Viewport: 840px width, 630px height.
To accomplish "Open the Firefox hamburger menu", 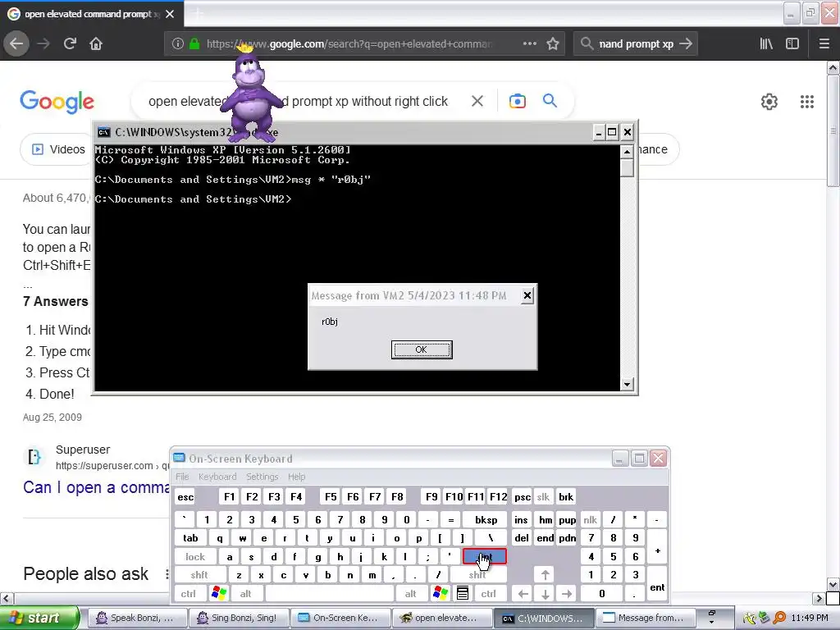I will point(824,43).
